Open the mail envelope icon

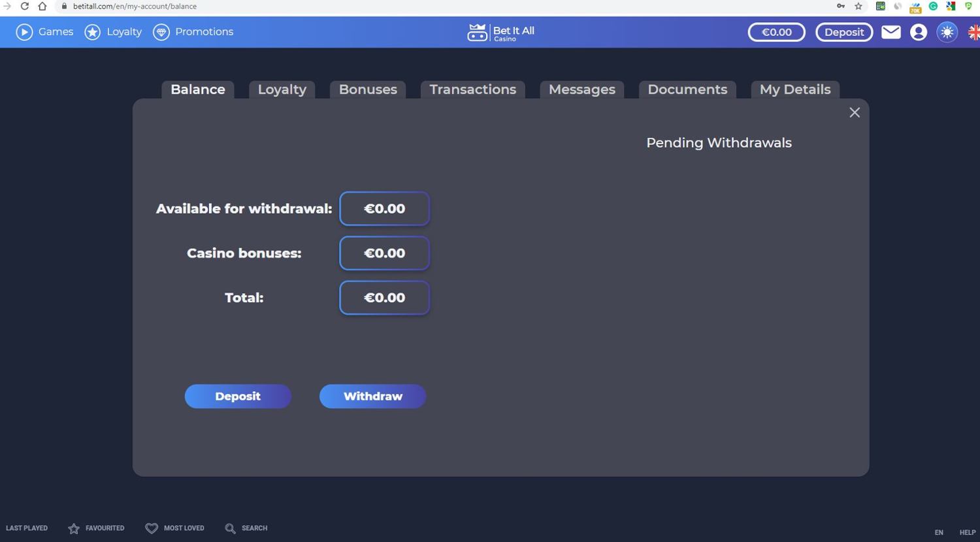point(891,32)
